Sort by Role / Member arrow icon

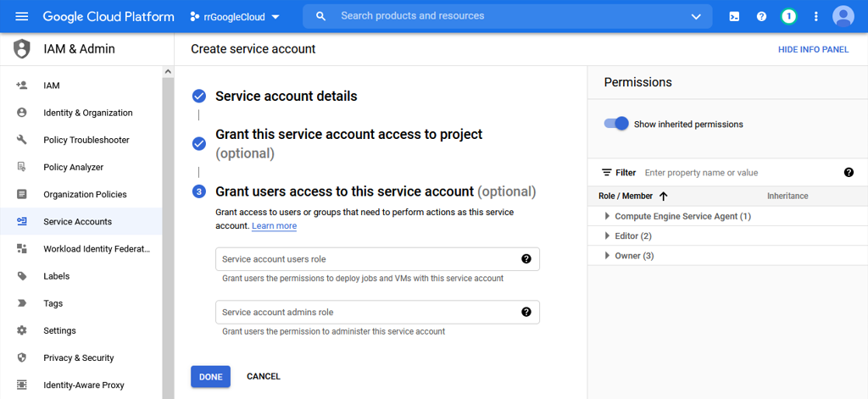click(663, 196)
